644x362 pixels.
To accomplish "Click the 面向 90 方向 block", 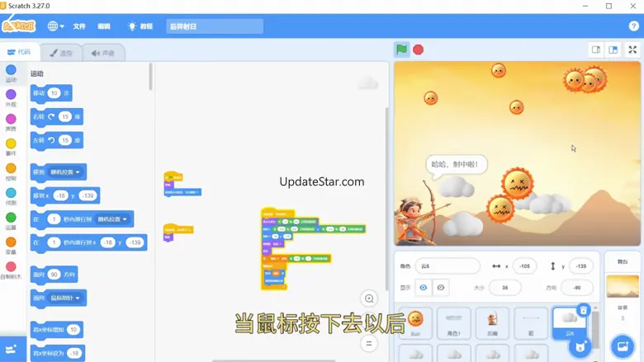I will click(54, 275).
